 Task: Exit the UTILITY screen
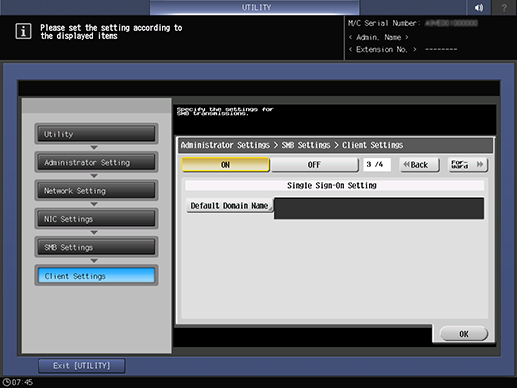tap(82, 366)
